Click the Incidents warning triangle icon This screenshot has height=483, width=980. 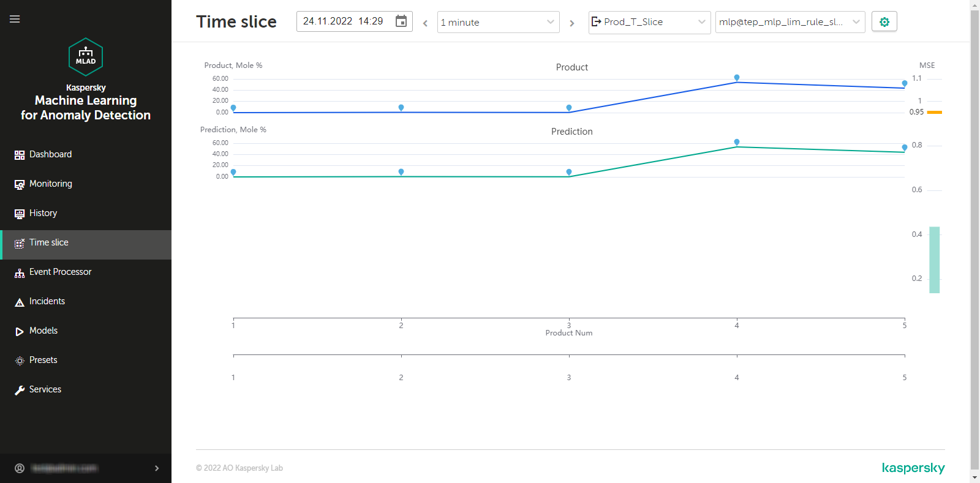point(20,302)
